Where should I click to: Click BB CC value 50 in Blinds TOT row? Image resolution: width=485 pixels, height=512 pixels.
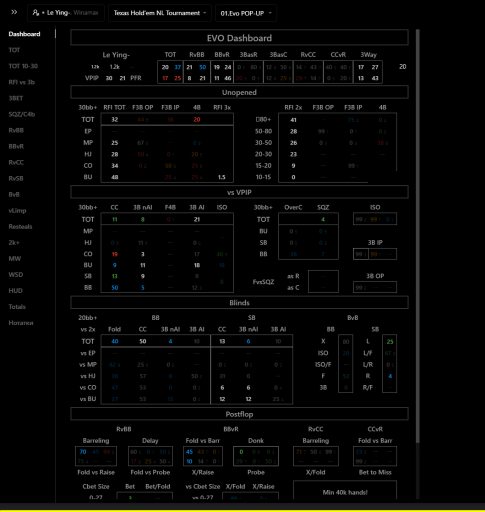click(143, 341)
